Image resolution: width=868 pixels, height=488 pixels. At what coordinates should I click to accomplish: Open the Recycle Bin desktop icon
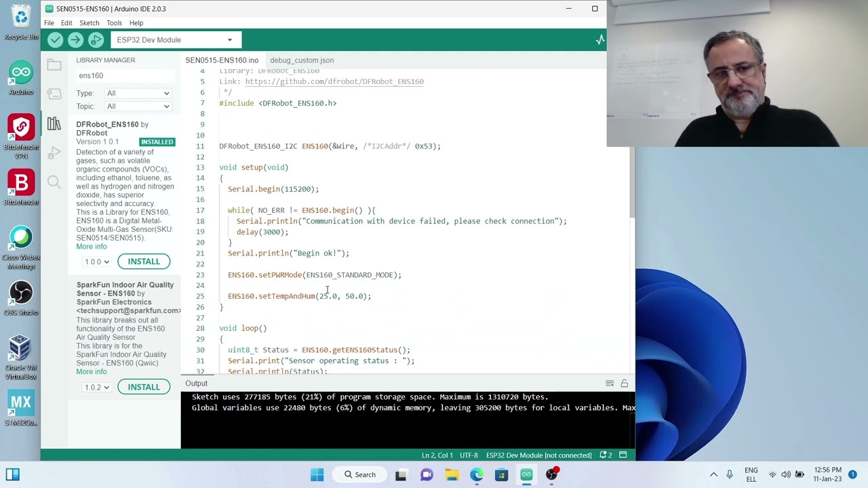[21, 22]
